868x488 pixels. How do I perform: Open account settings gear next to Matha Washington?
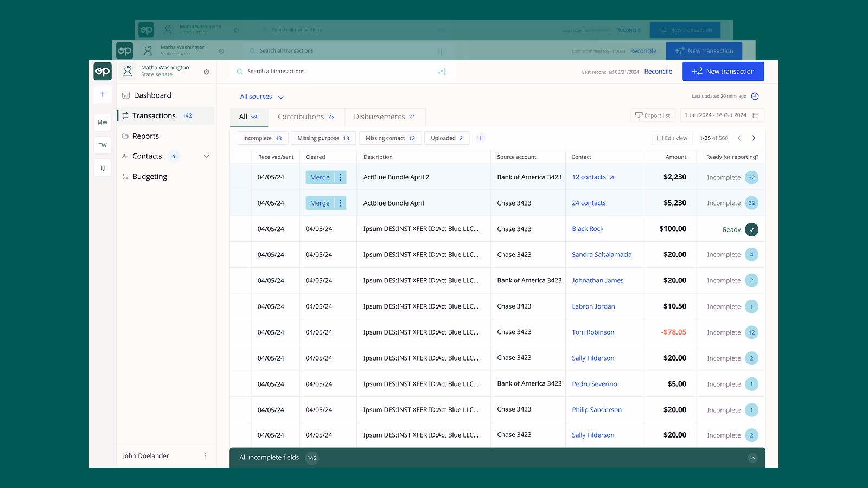tap(206, 72)
